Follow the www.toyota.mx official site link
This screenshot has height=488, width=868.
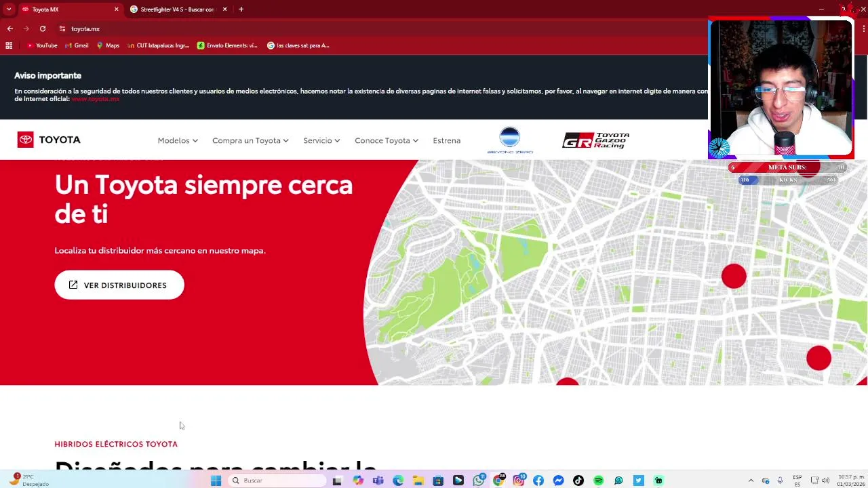click(96, 99)
